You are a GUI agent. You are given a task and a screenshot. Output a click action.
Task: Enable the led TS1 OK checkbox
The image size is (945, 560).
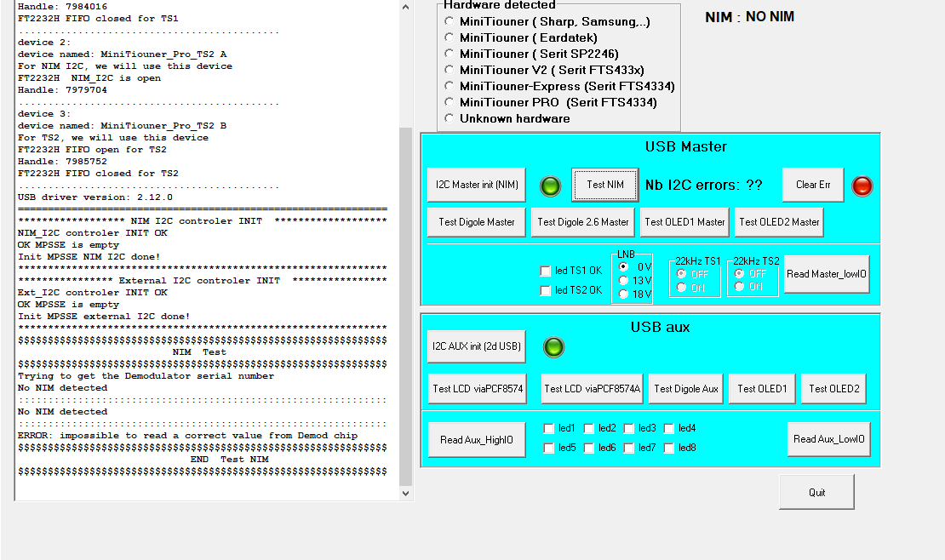pyautogui.click(x=546, y=271)
